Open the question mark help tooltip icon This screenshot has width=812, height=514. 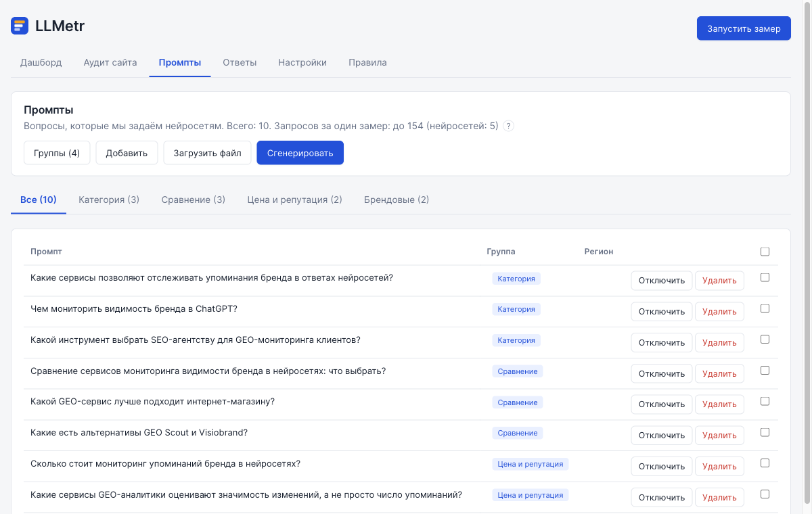tap(509, 126)
